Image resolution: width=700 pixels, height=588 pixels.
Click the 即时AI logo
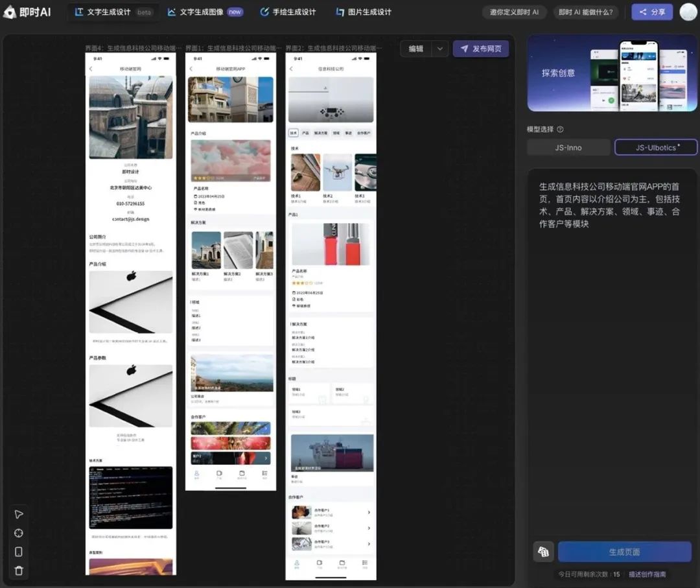[x=27, y=11]
